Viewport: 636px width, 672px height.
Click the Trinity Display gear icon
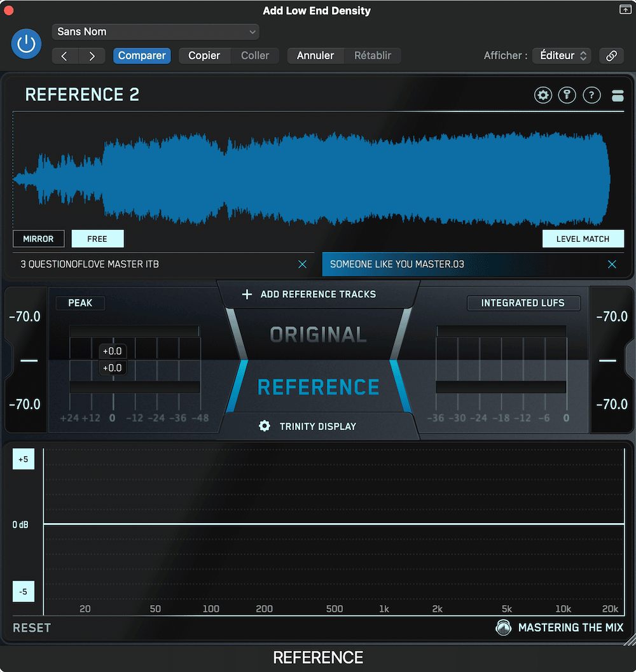coord(265,426)
